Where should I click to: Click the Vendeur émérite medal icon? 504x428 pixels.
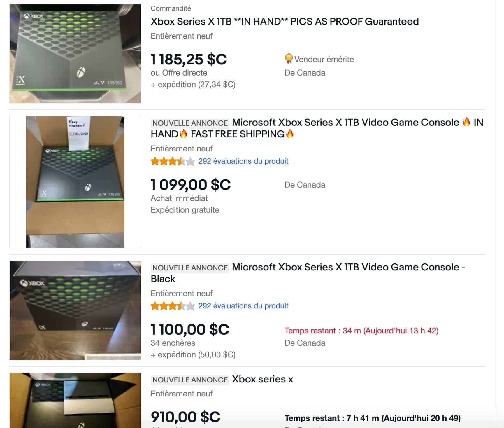tap(289, 59)
